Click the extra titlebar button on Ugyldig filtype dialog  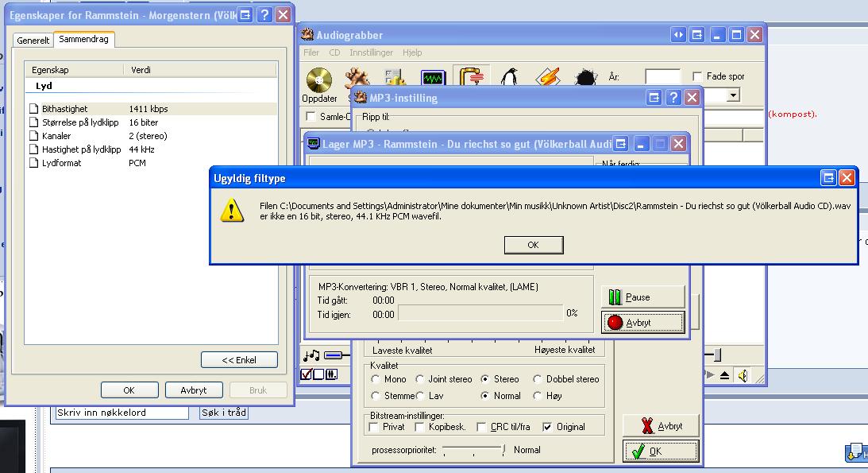[829, 178]
